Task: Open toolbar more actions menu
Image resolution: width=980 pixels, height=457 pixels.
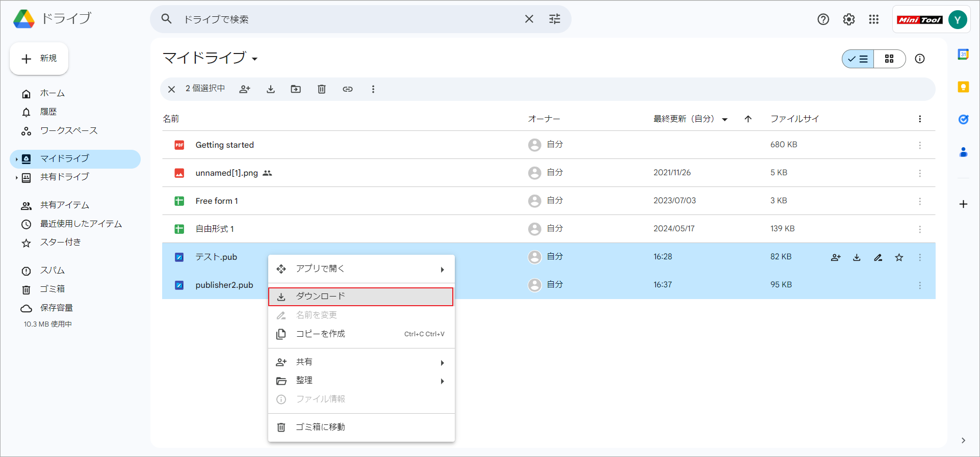Action: [x=373, y=89]
